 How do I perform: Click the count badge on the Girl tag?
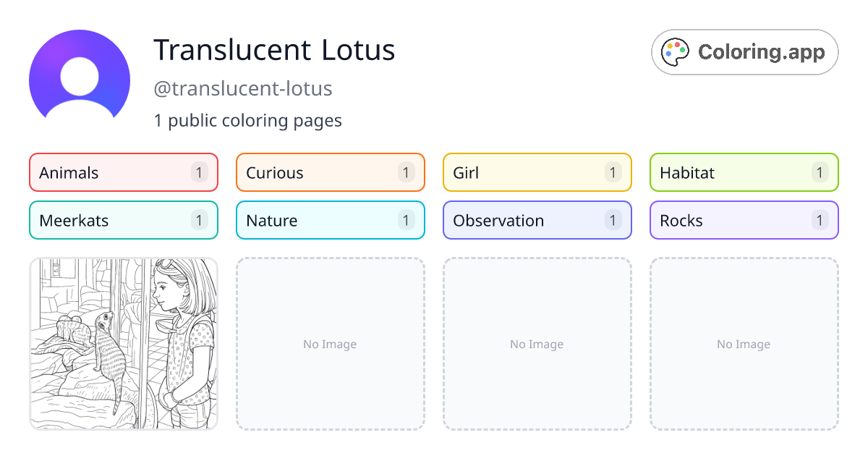(613, 172)
